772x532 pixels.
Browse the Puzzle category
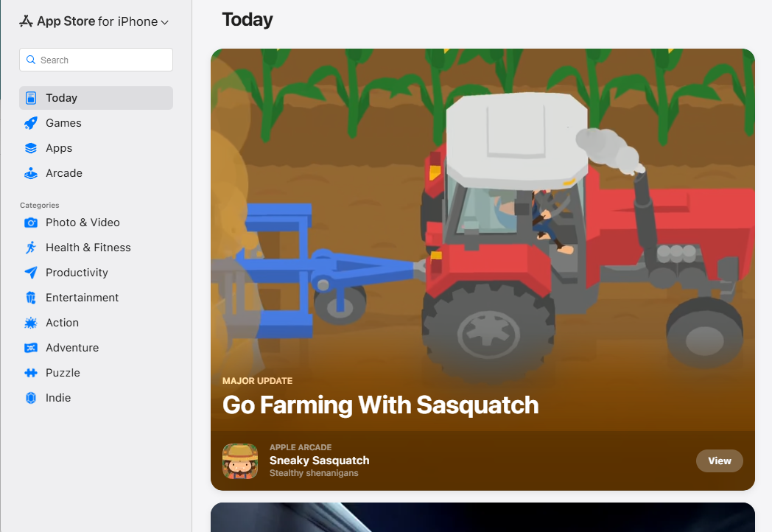[x=63, y=373]
